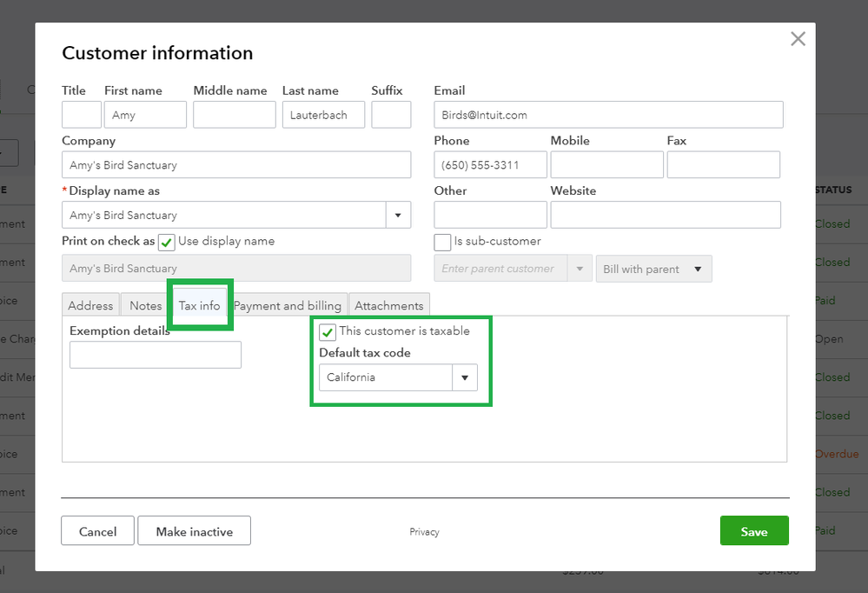Click the Exemption details input field
Image resolution: width=868 pixels, height=593 pixels.
[x=156, y=355]
